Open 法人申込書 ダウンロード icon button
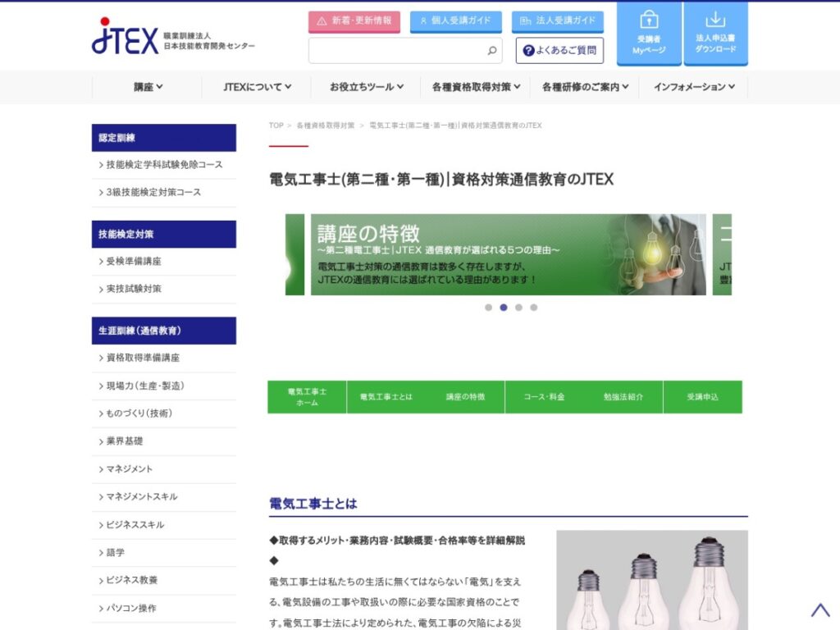Viewport: 840px width, 630px height. click(x=715, y=34)
